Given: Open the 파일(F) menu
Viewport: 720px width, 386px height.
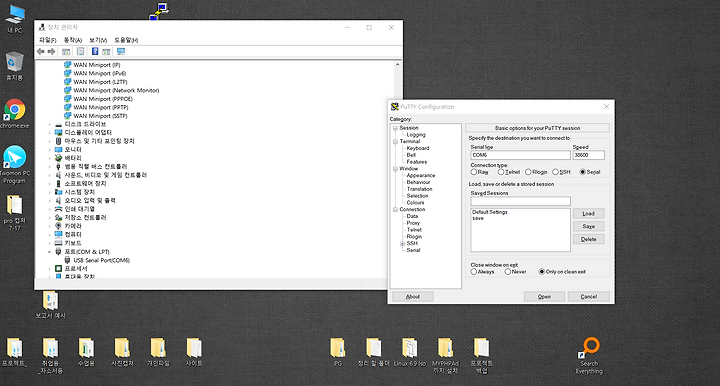Looking at the screenshot, I should click(47, 40).
